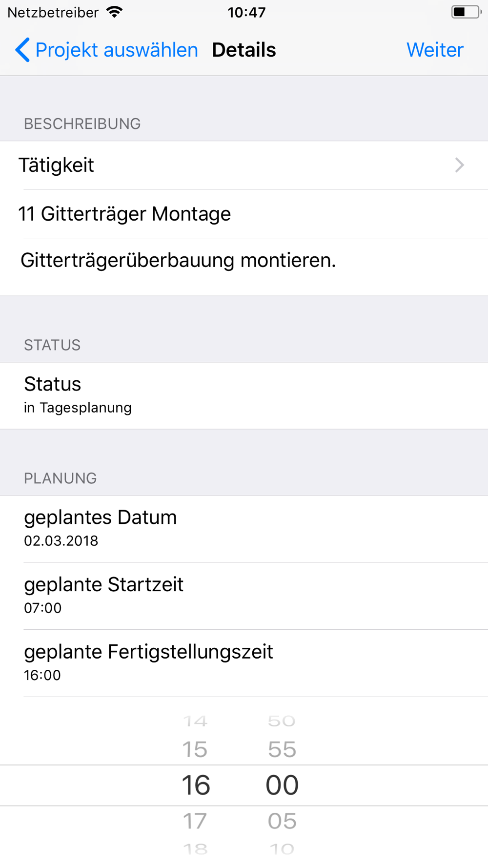Tap the Weiter button
This screenshot has width=488, height=868.
pyautogui.click(x=434, y=50)
